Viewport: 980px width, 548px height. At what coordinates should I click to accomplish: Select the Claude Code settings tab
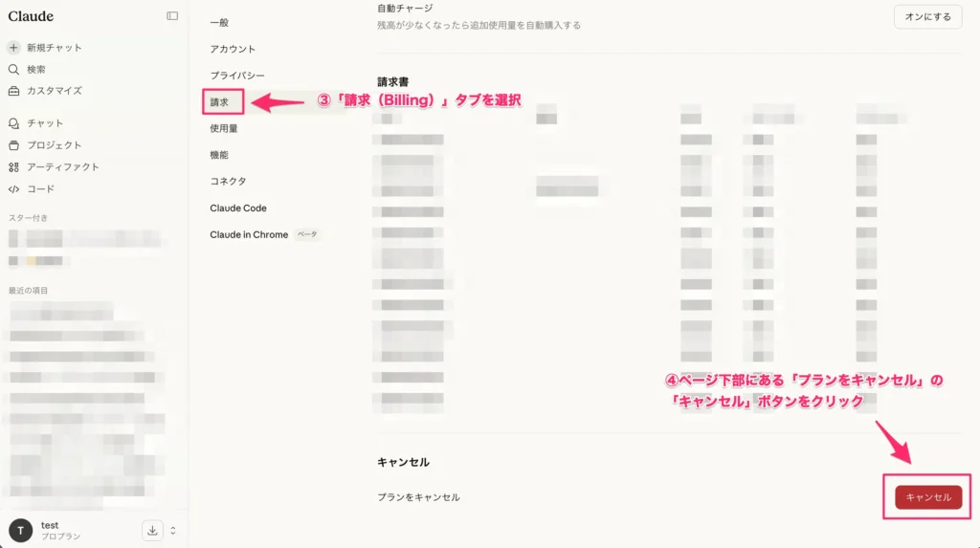coord(238,208)
